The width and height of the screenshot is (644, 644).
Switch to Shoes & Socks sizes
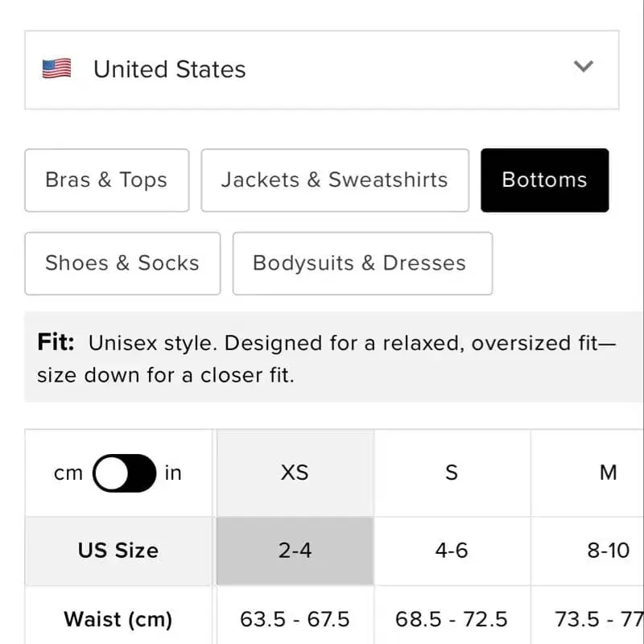pyautogui.click(x=122, y=263)
